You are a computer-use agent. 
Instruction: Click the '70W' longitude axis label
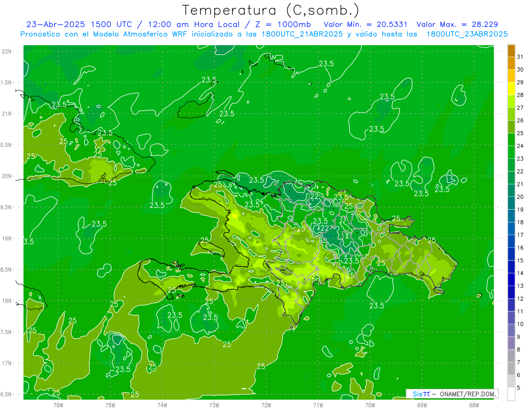tap(370, 405)
